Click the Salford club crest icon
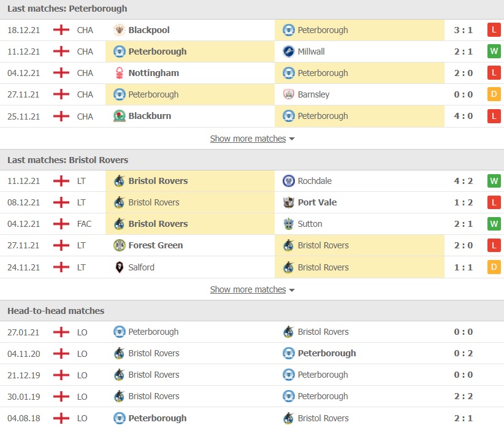504x428 pixels. point(119,267)
